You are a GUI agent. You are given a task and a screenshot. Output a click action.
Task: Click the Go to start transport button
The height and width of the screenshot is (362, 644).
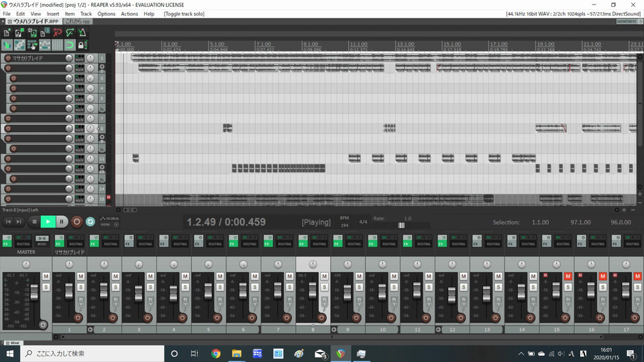tap(8, 222)
